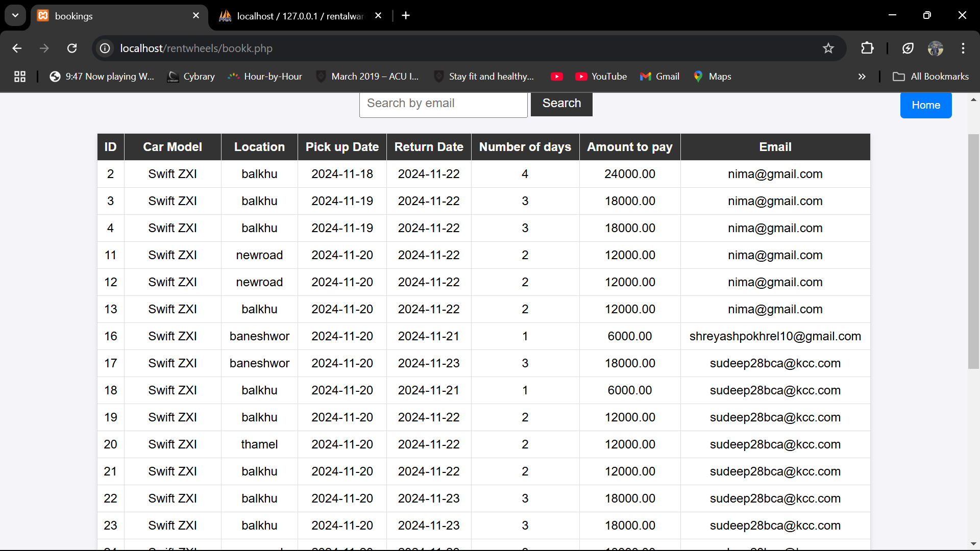Open site information icon in address bar
This screenshot has height=551, width=980.
pos(105,48)
